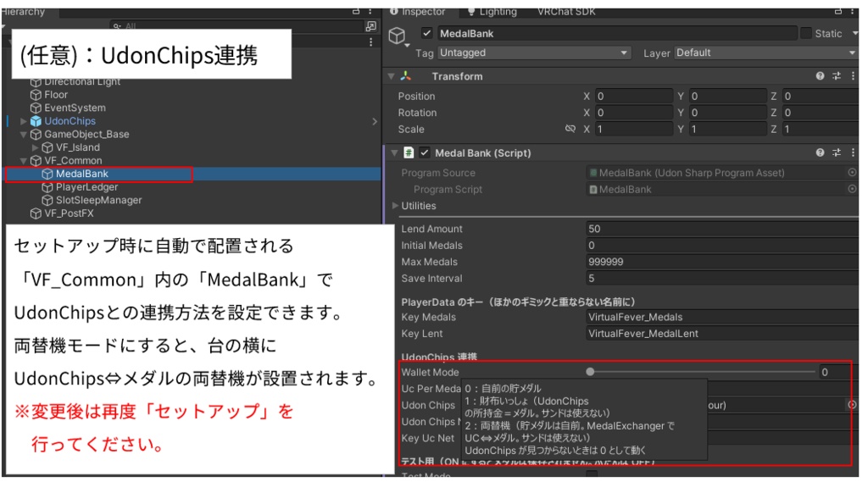Viewport: 868px width, 482px height.
Task: Switch to the Lighting tab
Action: tap(492, 12)
